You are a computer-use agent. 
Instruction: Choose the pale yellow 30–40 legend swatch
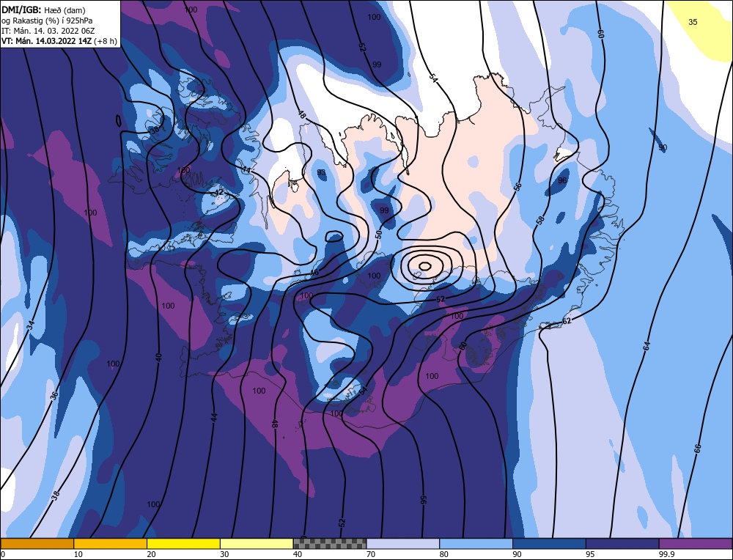[x=257, y=543]
